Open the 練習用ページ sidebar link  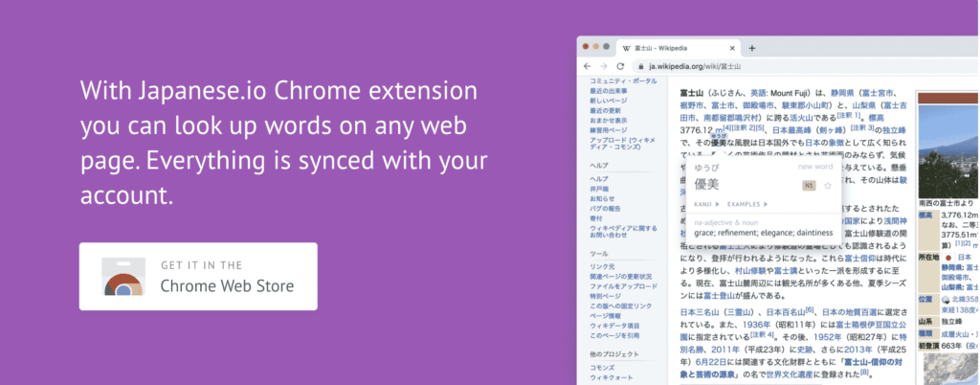[x=608, y=130]
